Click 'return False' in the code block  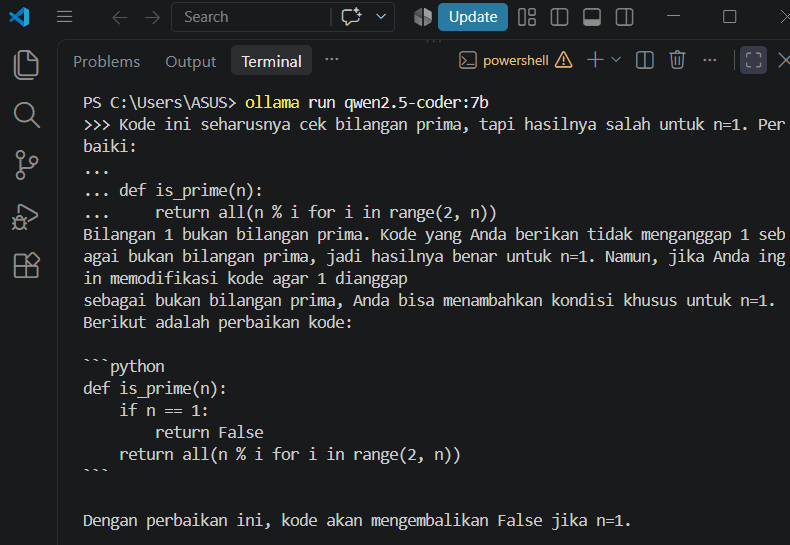(x=209, y=432)
